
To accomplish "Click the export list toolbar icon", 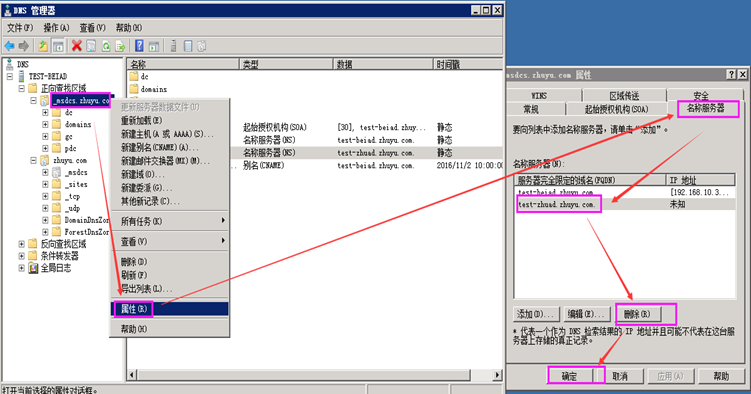I will point(120,46).
